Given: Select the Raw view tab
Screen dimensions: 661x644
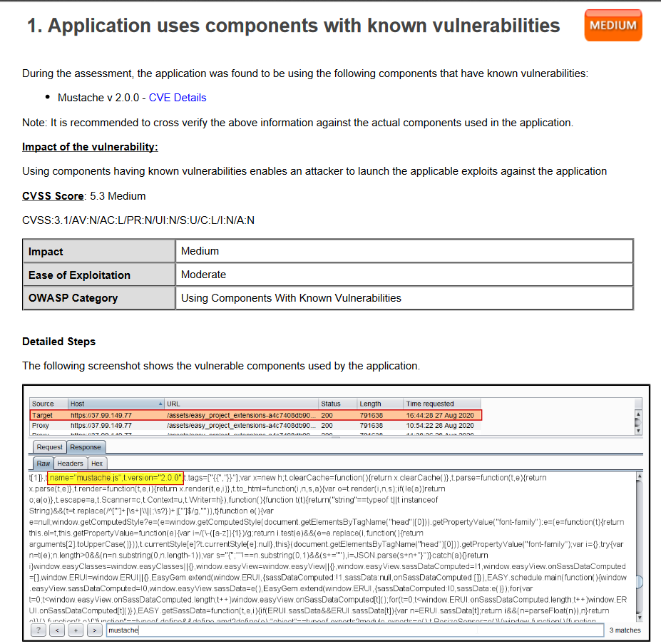Looking at the screenshot, I should [x=43, y=464].
